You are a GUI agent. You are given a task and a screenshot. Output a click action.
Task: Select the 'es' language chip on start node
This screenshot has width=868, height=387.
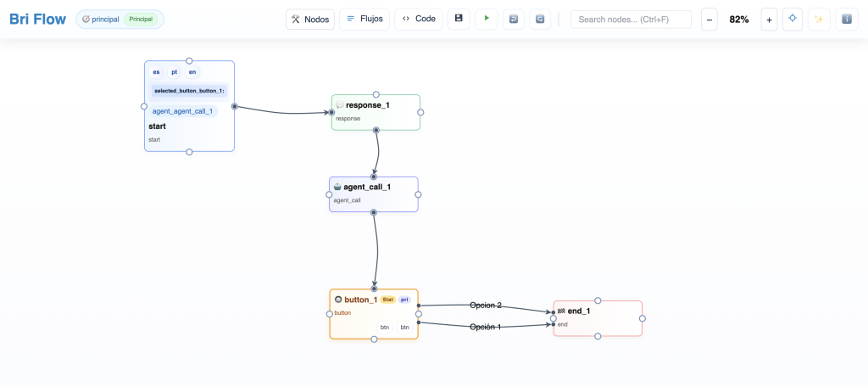[156, 72]
